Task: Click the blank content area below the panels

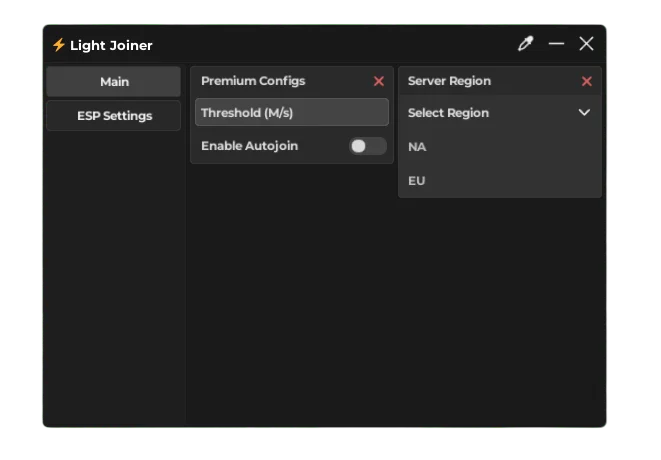Action: (395, 310)
